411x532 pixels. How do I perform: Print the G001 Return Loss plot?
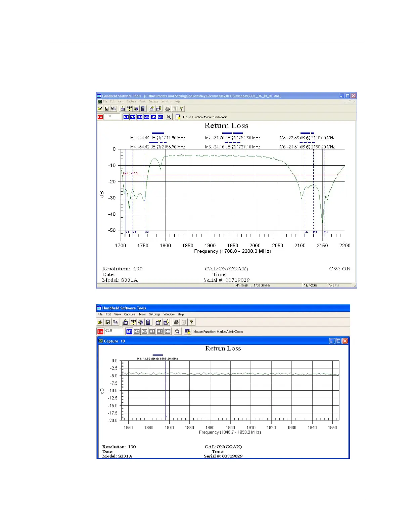point(168,109)
